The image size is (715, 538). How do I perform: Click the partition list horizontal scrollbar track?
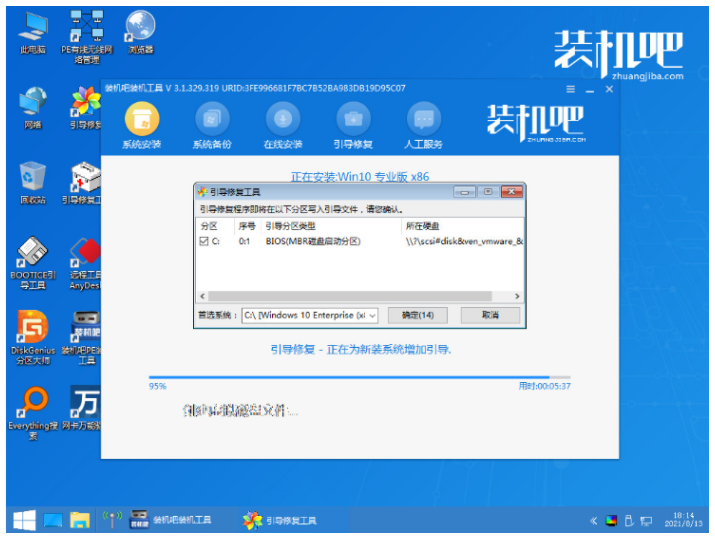(350, 296)
